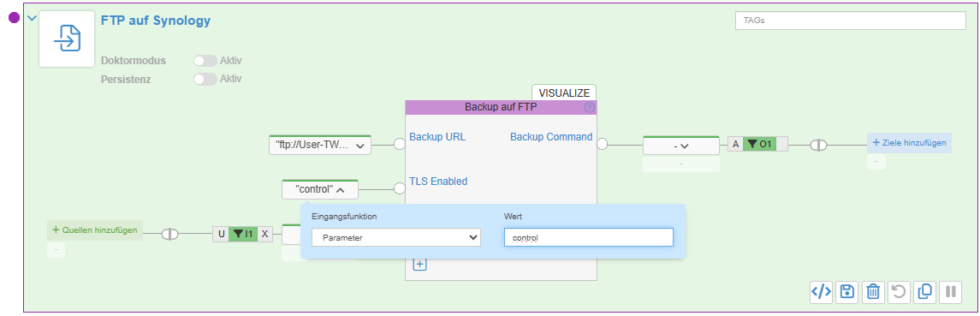The height and width of the screenshot is (316, 980).
Task: Click the I1 input filter icon
Action: pyautogui.click(x=242, y=234)
